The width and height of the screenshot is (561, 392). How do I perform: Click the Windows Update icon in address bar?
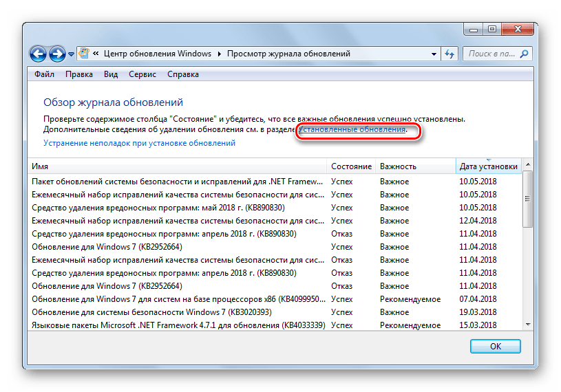tap(84, 53)
